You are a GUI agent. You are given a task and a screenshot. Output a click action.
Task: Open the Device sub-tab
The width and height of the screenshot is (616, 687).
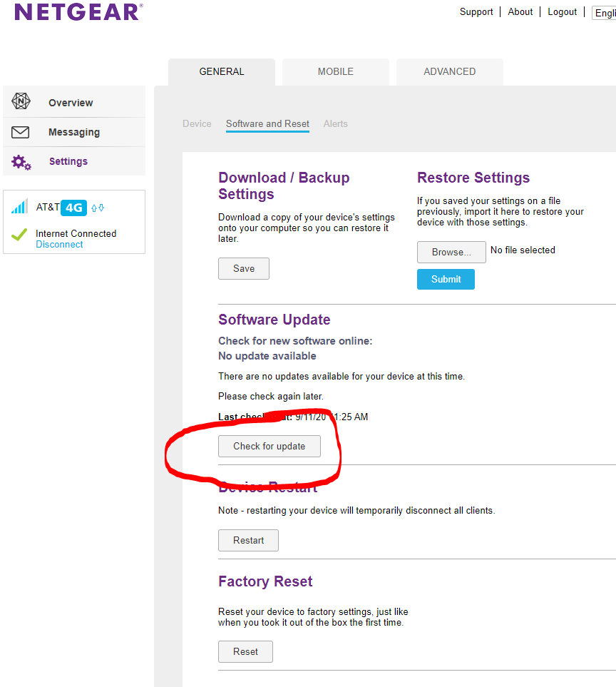(197, 123)
